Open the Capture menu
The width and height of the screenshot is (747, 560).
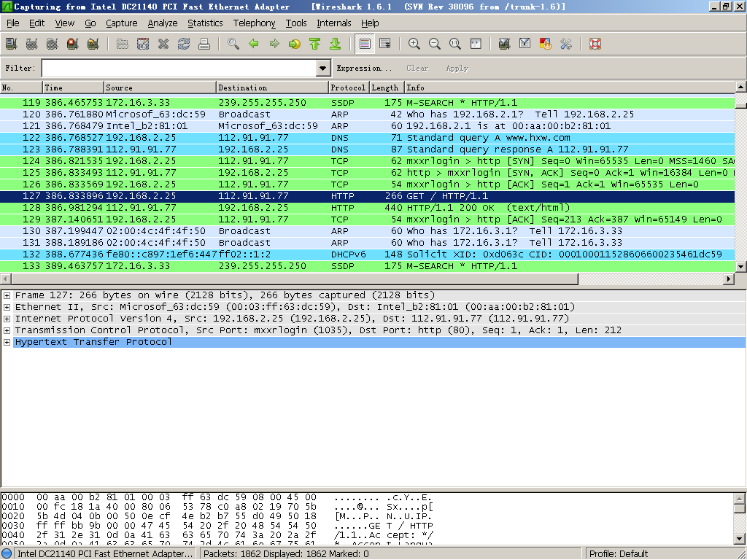[122, 23]
